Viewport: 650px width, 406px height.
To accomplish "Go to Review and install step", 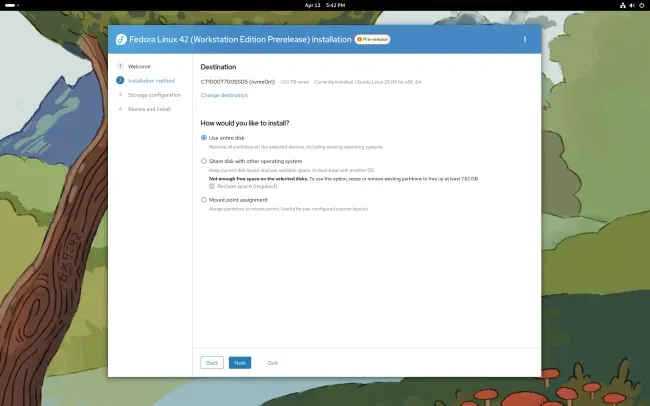I will pos(149,109).
